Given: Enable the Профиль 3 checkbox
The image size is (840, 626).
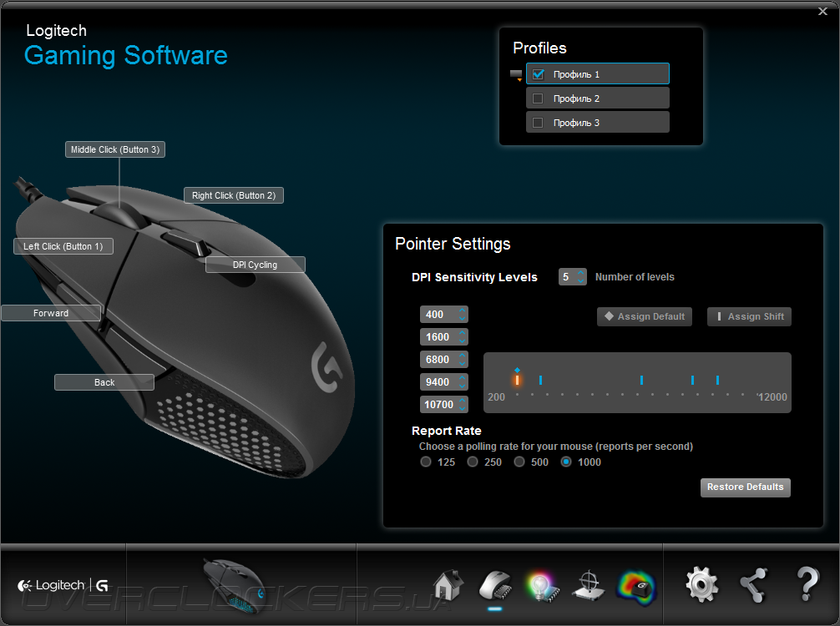Looking at the screenshot, I should (538, 123).
